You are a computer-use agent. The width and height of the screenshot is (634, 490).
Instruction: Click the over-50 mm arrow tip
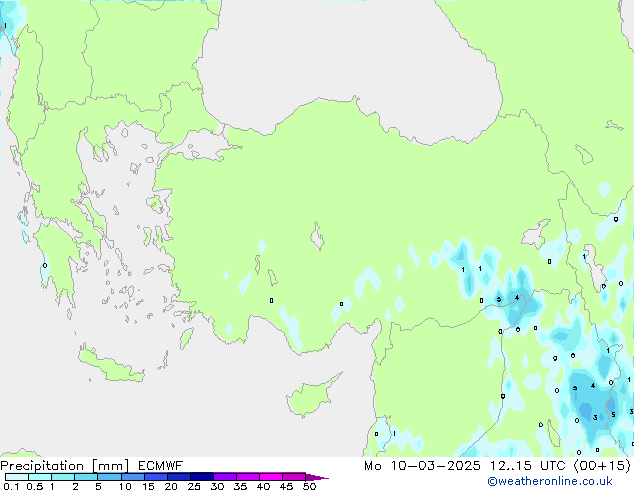(317, 477)
